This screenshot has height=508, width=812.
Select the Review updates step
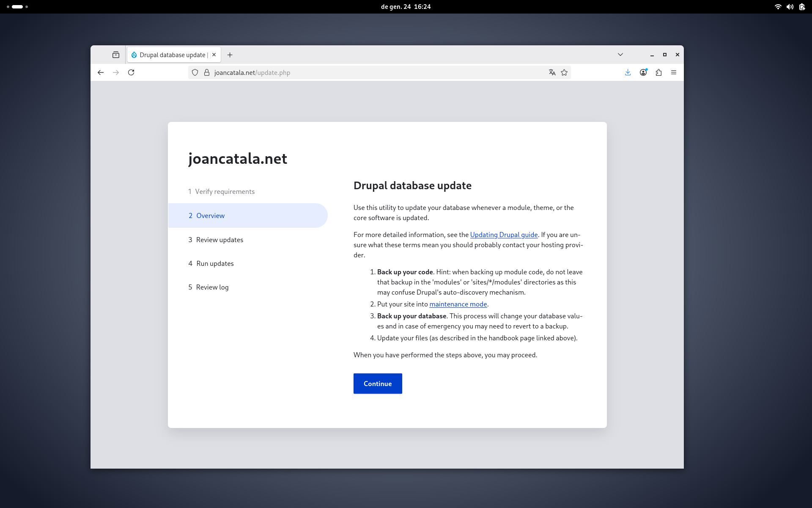point(219,240)
